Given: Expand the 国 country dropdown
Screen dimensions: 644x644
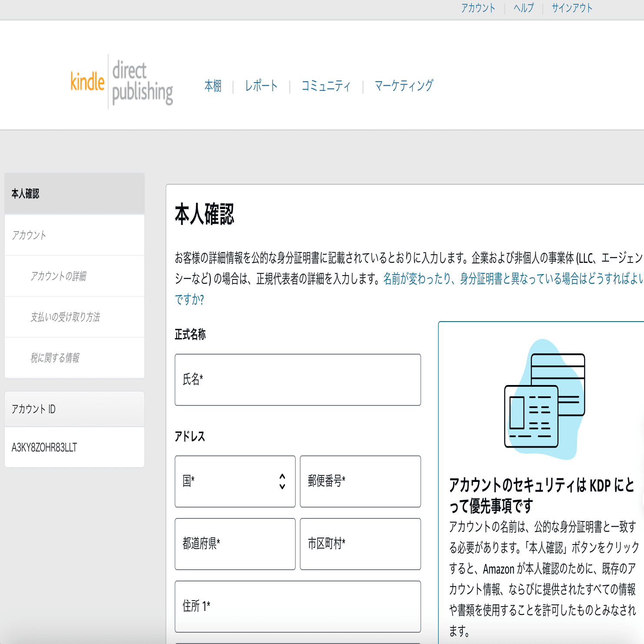Looking at the screenshot, I should tap(235, 481).
